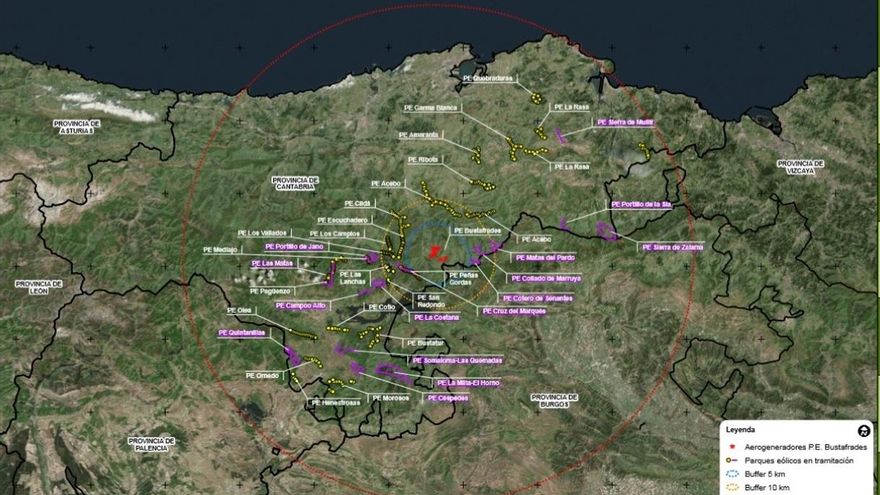
Task: Click the PE Campoo Alto label
Action: 300,305
